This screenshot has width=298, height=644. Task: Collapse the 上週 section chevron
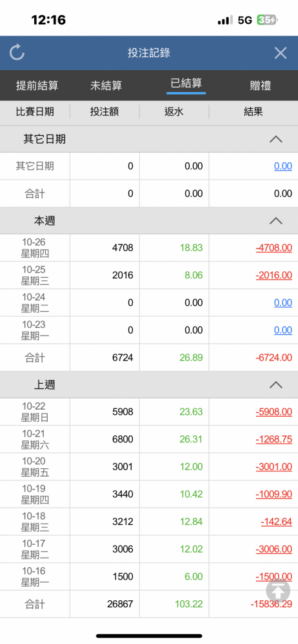[x=276, y=385]
